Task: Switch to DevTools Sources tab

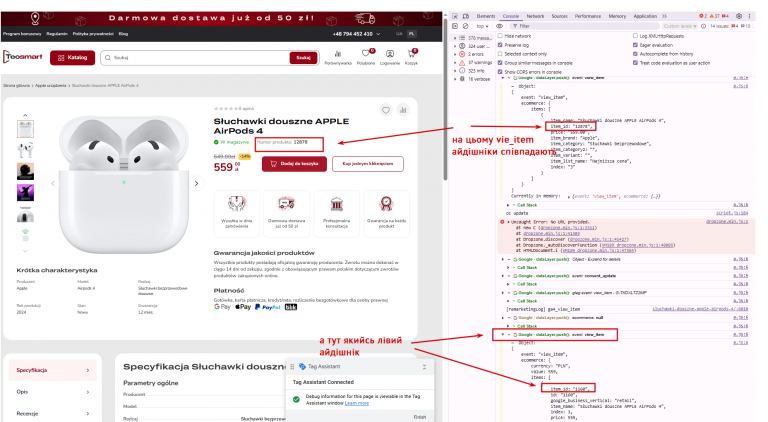Action: [559, 16]
